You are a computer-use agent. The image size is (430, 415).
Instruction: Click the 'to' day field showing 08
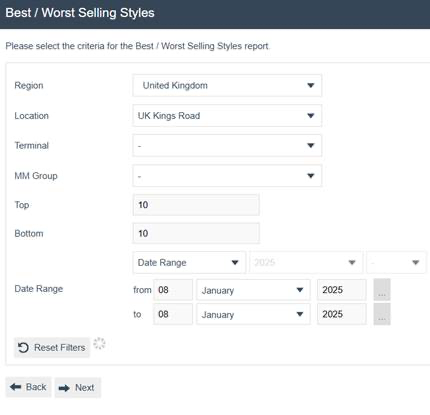tap(173, 314)
